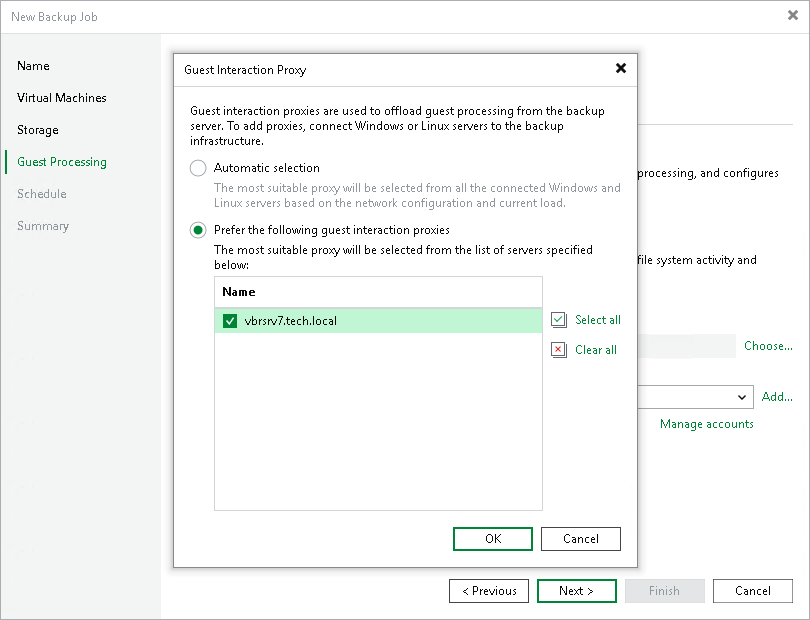Click the Next button
Viewport: 810px width, 620px height.
tap(577, 591)
